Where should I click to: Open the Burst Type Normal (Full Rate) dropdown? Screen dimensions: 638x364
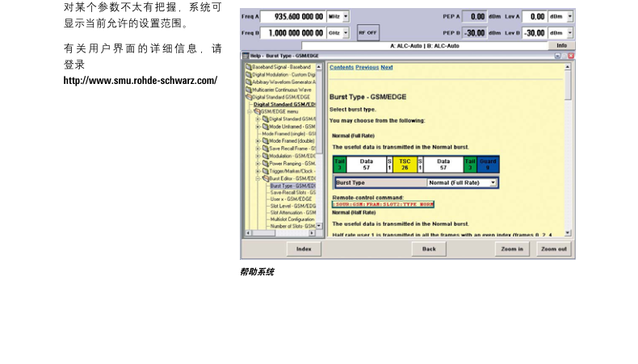click(492, 183)
